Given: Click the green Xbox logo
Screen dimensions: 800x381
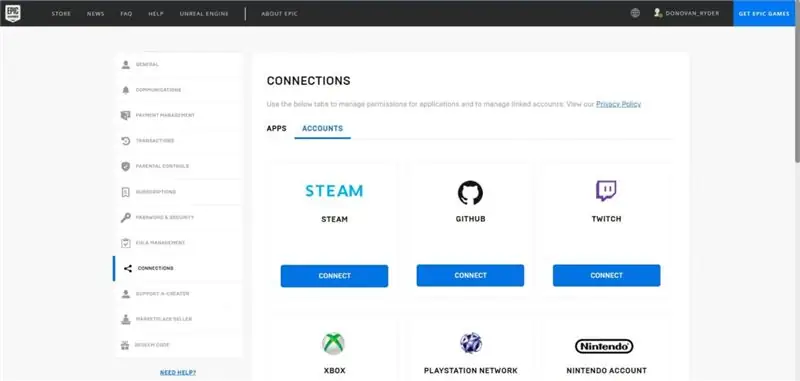Looking at the screenshot, I should pyautogui.click(x=334, y=344).
